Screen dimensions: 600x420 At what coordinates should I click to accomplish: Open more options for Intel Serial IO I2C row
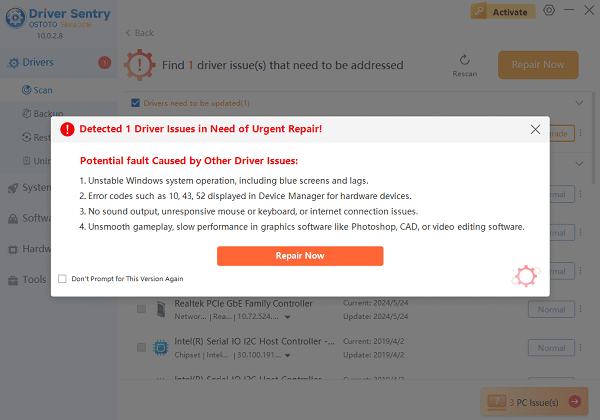coord(580,347)
